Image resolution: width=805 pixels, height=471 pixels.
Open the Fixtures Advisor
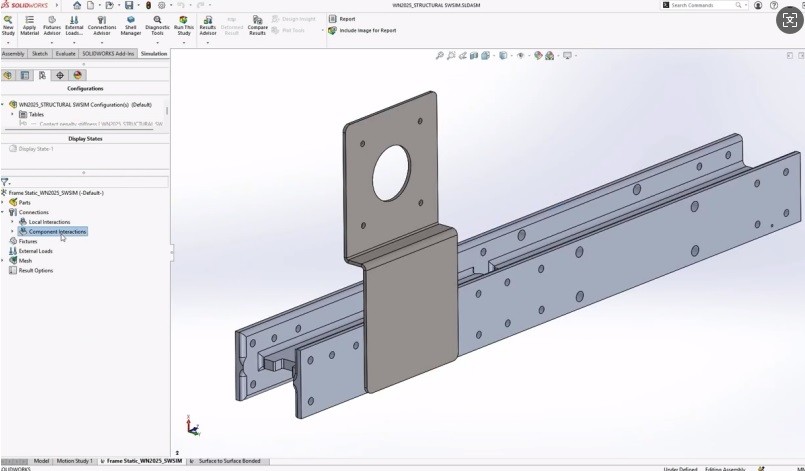(52, 26)
